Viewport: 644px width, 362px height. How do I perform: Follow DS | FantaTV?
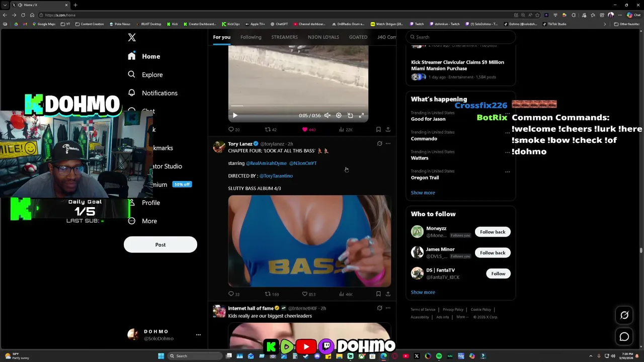point(498,274)
